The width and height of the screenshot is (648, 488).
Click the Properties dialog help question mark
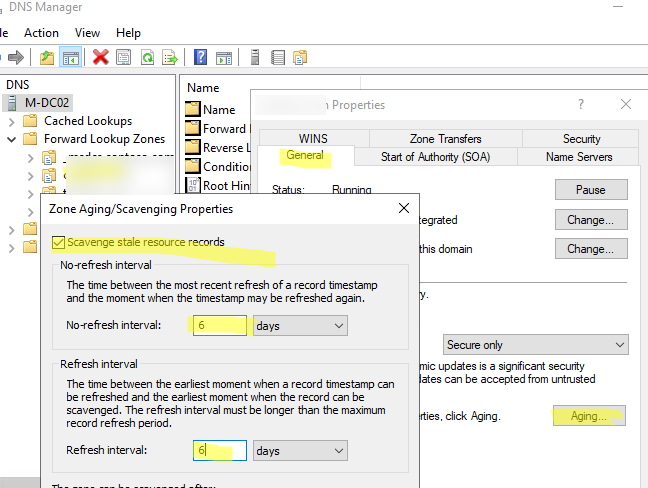click(581, 104)
